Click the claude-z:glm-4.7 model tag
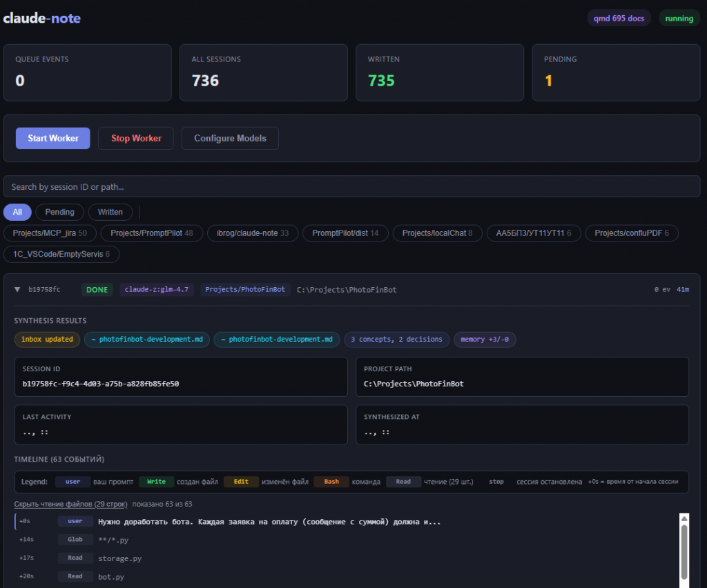Viewport: 707px width, 588px height. click(x=157, y=289)
